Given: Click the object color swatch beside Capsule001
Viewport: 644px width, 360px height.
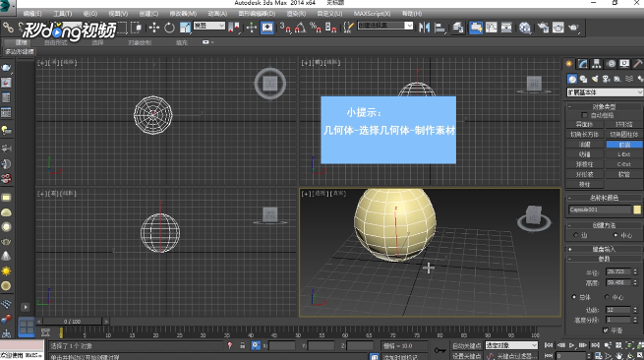Looking at the screenshot, I should pyautogui.click(x=637, y=210).
